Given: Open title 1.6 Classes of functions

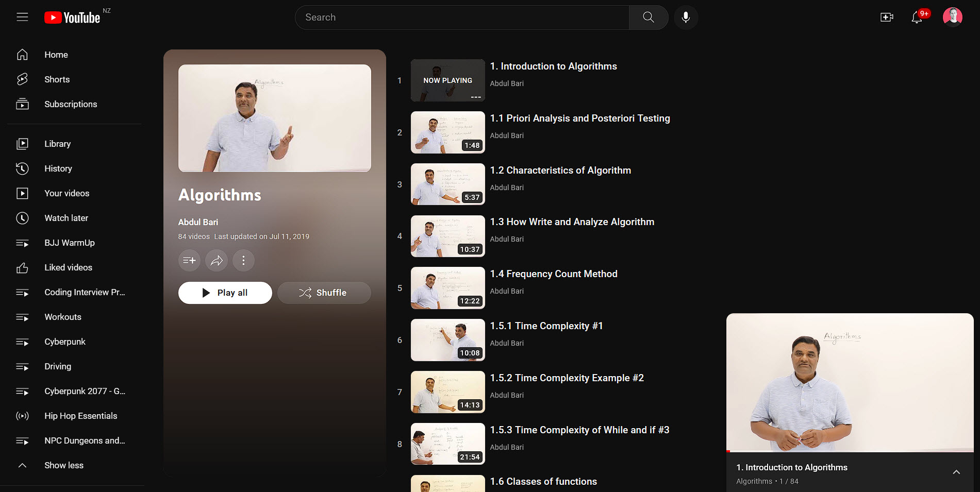Looking at the screenshot, I should click(x=543, y=482).
